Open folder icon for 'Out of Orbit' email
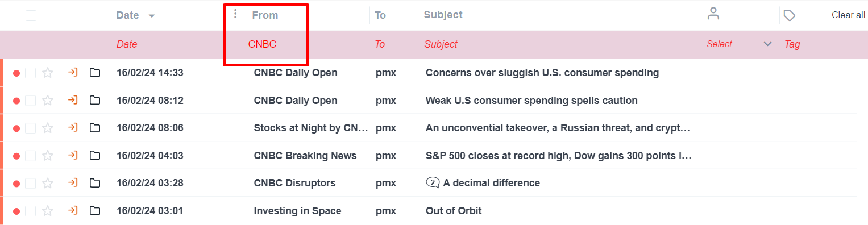Viewport: 868px width, 225px height. click(x=95, y=211)
